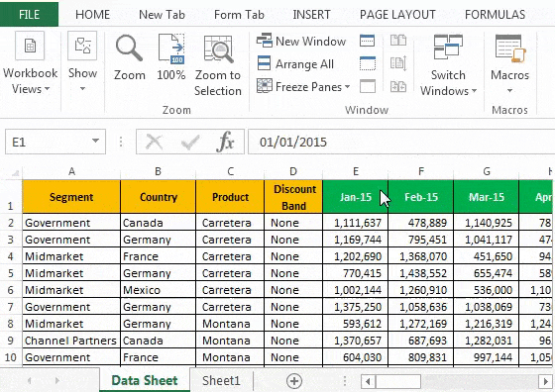Click the Cancel X formula bar icon
Viewport: 555px width, 392px height.
point(154,143)
